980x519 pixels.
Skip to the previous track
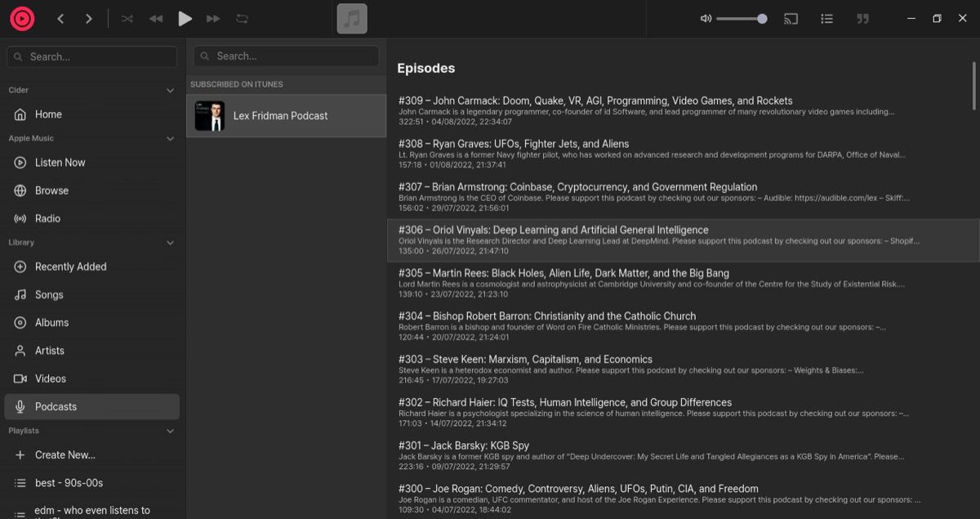(x=156, y=19)
